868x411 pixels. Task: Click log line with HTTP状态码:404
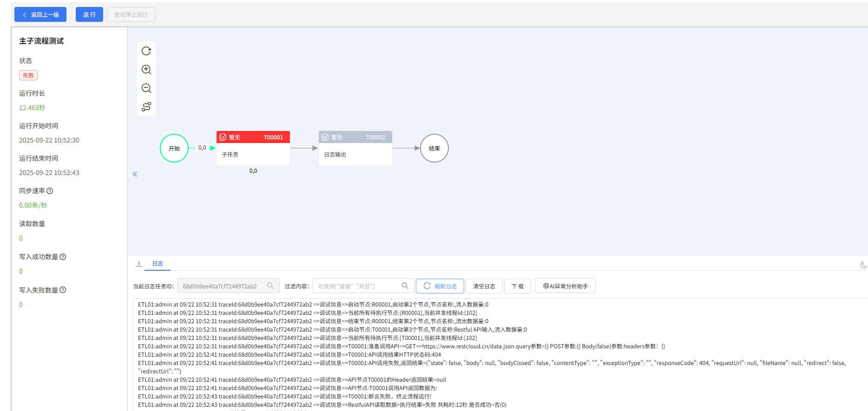click(289, 355)
